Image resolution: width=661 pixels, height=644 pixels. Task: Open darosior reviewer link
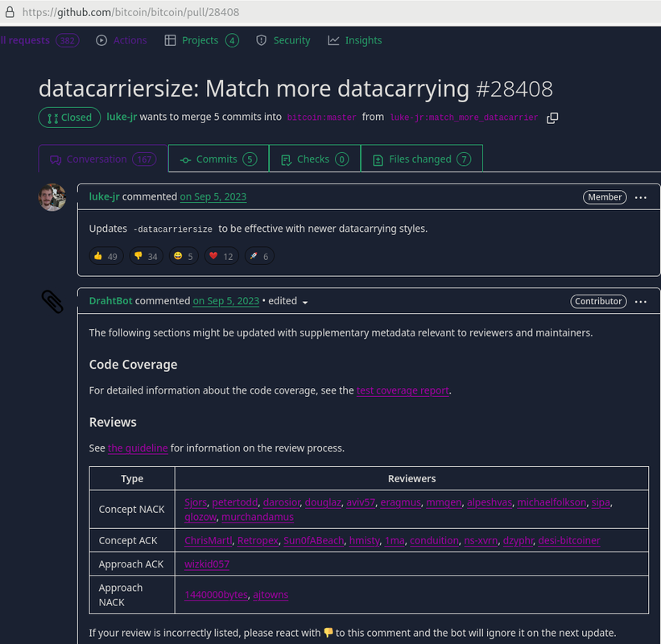tap(282, 502)
